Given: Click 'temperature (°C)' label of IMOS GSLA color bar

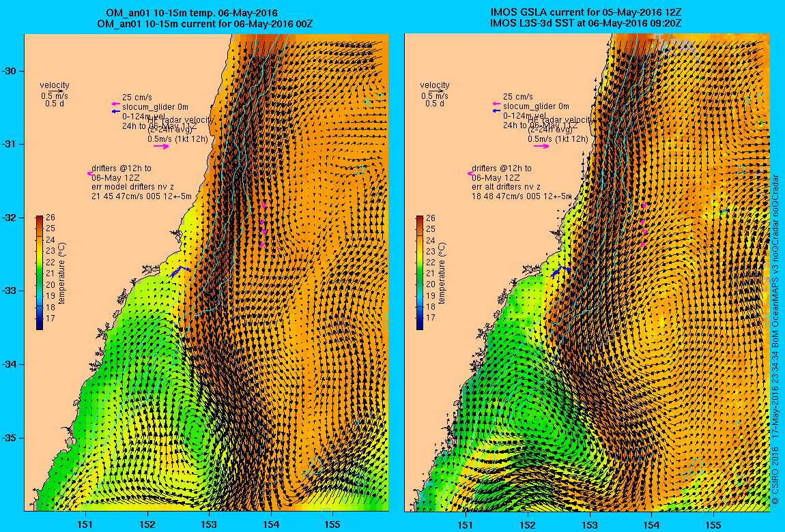Looking at the screenshot, I should coord(442,274).
